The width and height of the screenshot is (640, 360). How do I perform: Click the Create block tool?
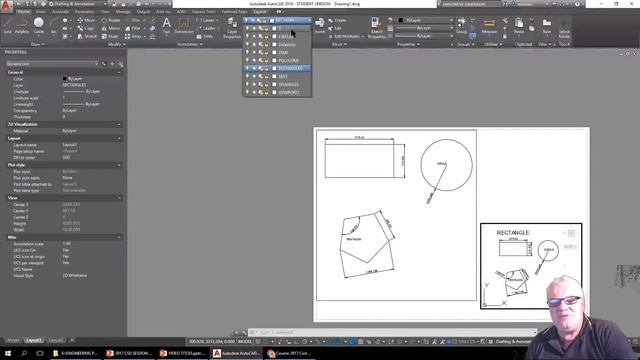click(337, 20)
